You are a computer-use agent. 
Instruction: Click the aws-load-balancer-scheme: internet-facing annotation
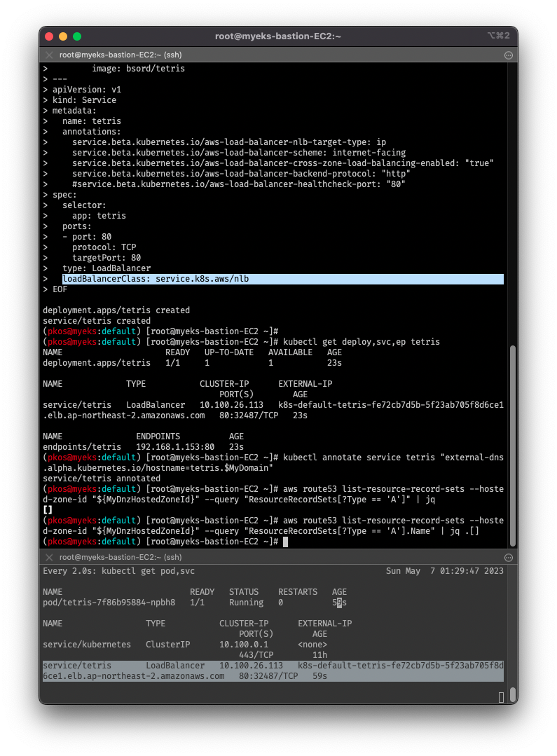point(239,153)
